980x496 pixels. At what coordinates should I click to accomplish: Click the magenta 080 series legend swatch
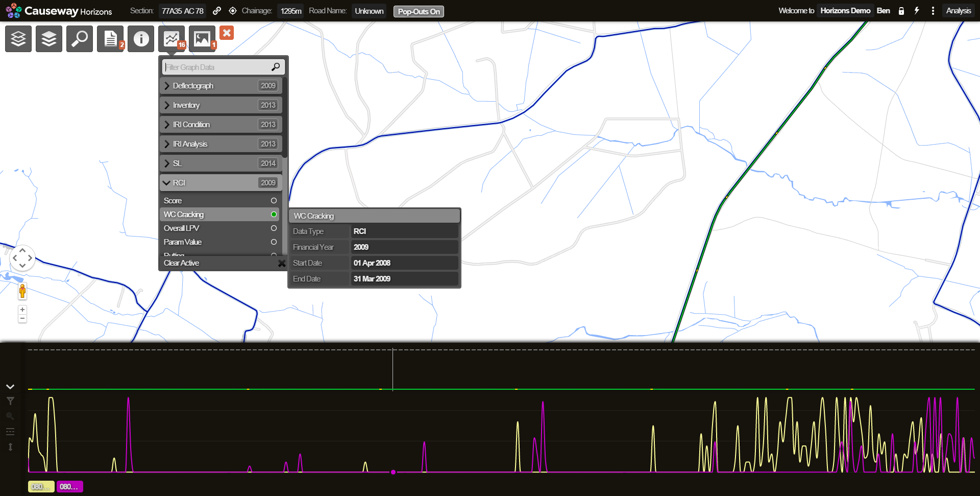pyautogui.click(x=70, y=487)
